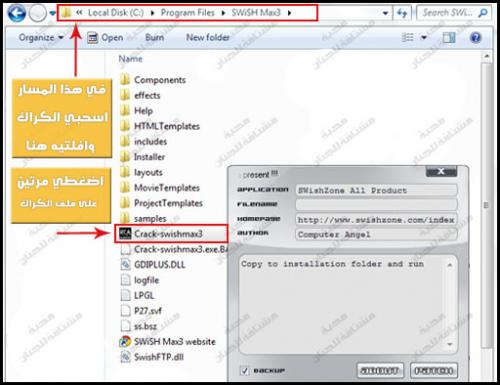
Task: Open the address bar history dropdown
Action: click(385, 13)
